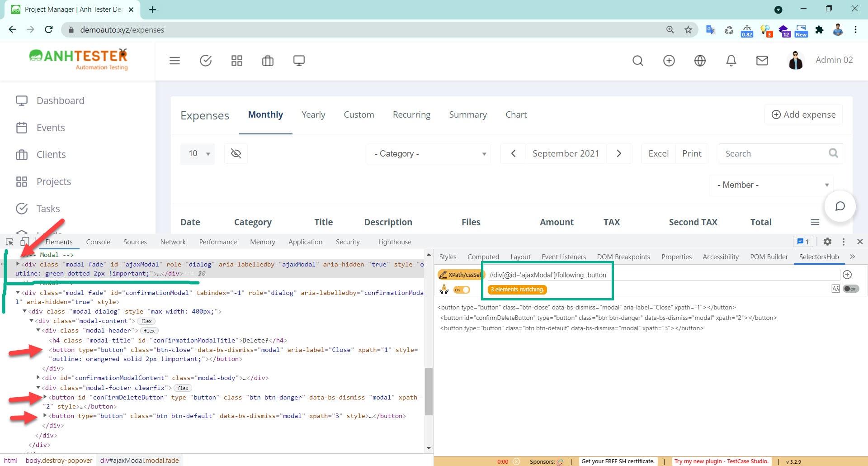868x466 pixels.
Task: Click the search magnifier in the Search box
Action: point(833,153)
